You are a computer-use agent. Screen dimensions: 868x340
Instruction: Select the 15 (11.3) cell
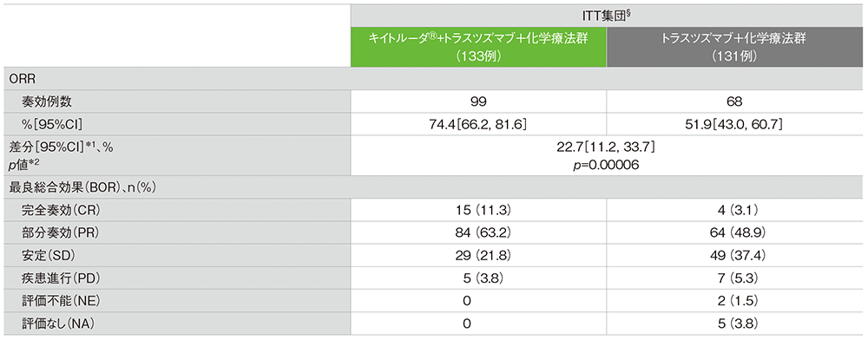[x=479, y=209]
